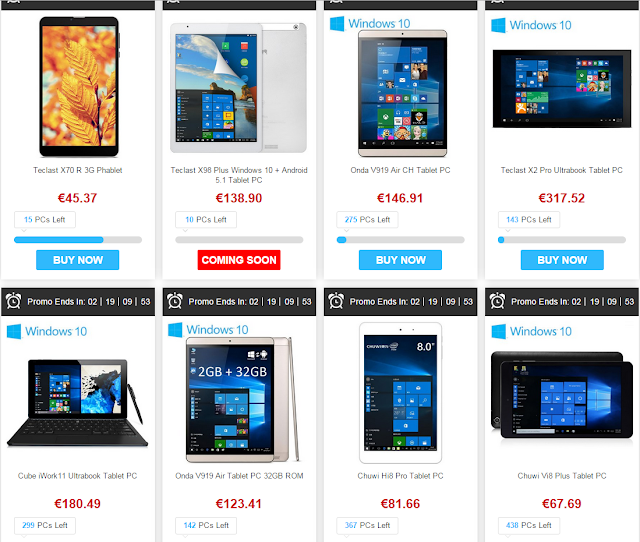Click the Windows 10 logo on Teclast X2 Pro
Viewport: 640px width, 542px height.
(531, 25)
